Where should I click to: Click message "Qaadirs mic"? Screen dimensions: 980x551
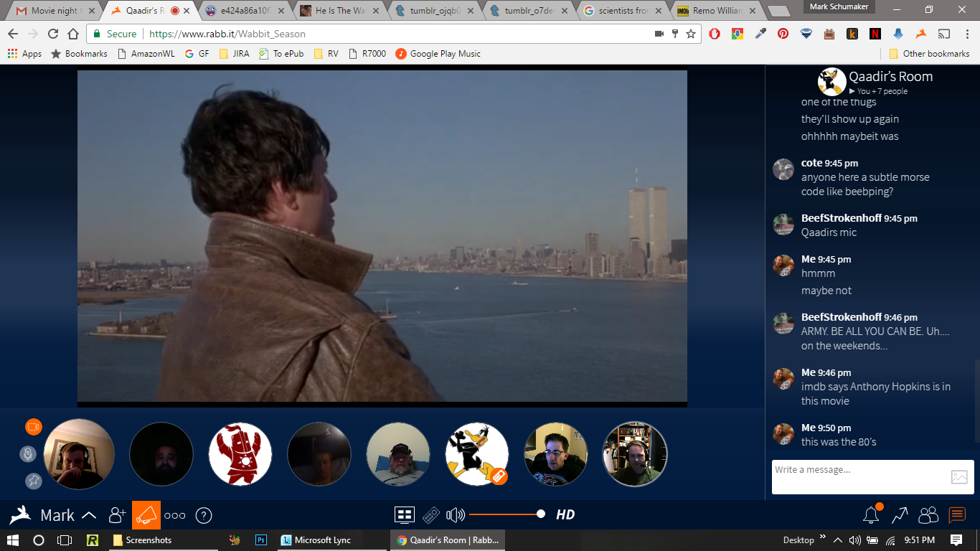[x=829, y=232]
